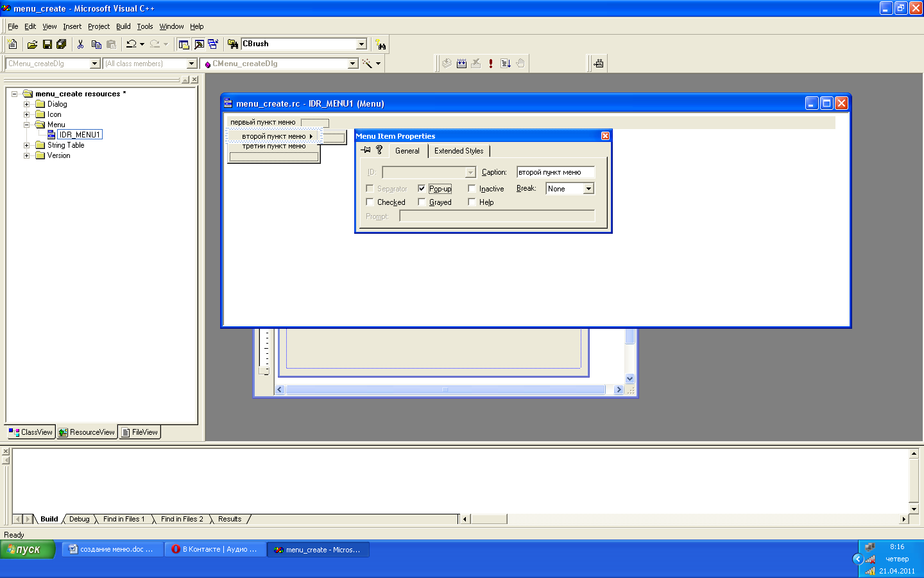Click the Insert Breakpoint hand icon
Screen dimensions: 924x578
[520, 64]
